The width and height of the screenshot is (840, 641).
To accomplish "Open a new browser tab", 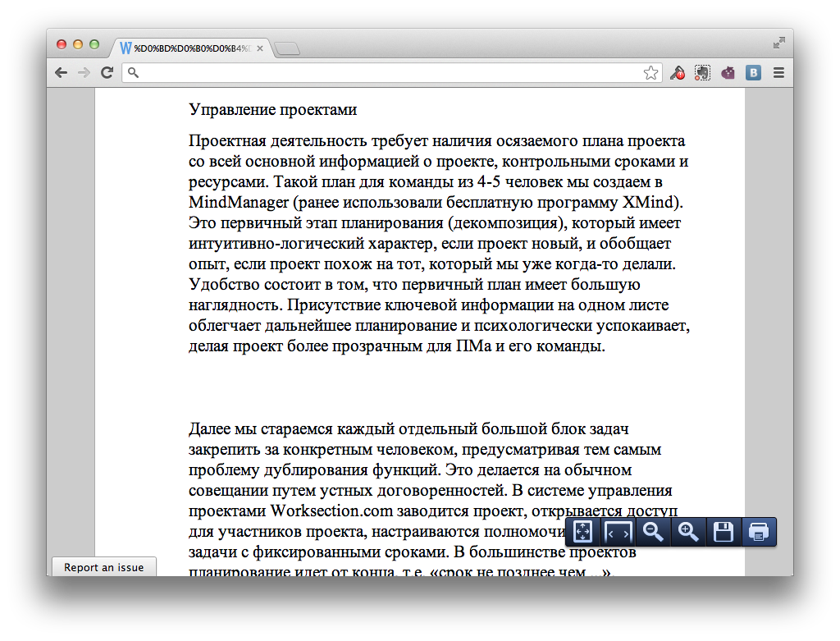I will (x=286, y=48).
